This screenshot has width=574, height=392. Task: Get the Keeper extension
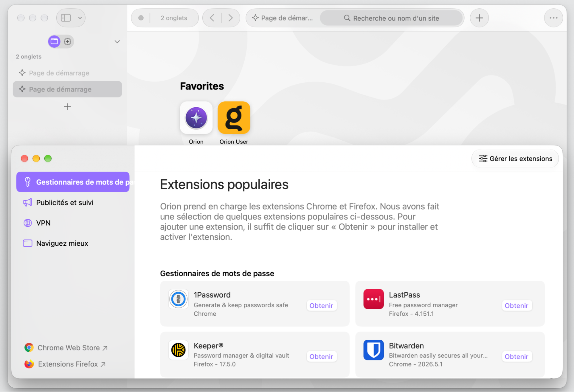[x=321, y=356]
